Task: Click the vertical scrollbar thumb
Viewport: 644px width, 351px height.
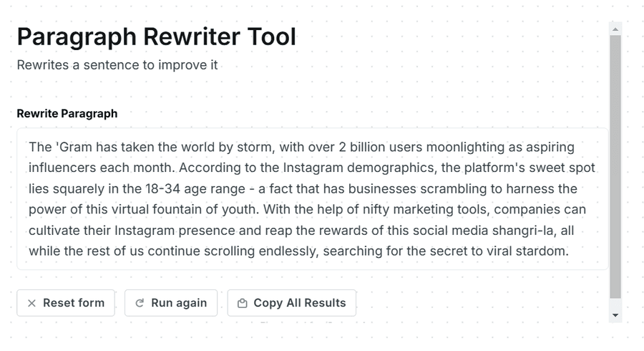Action: coord(615,166)
